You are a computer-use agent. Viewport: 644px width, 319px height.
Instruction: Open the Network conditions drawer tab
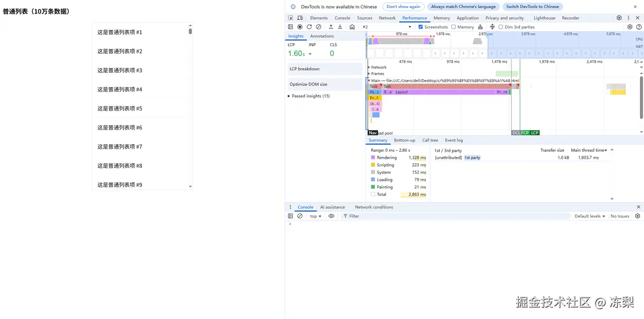[x=374, y=207]
